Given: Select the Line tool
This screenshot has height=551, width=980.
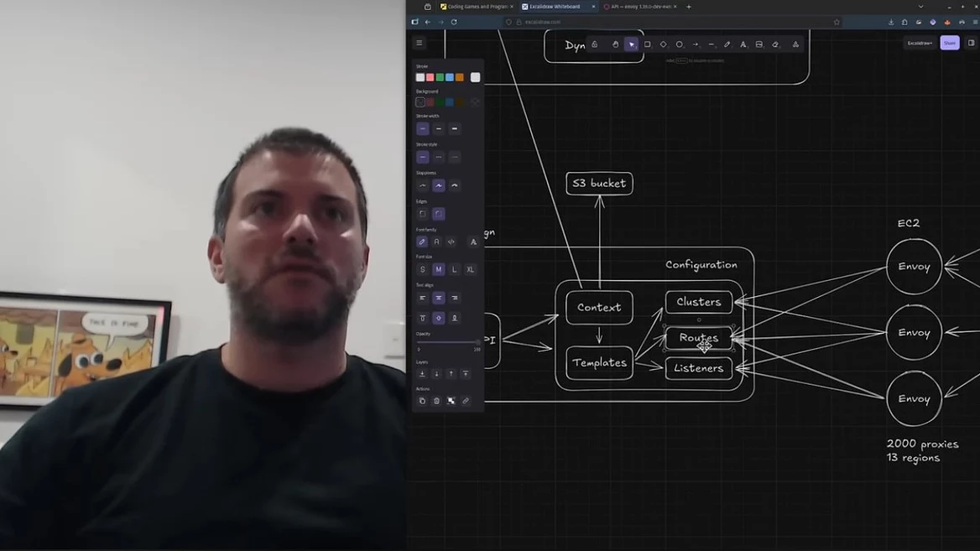Looking at the screenshot, I should tap(712, 44).
